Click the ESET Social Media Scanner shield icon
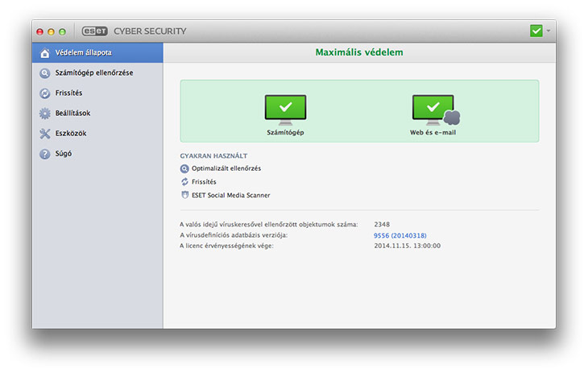This screenshot has width=588, height=373. pos(184,195)
